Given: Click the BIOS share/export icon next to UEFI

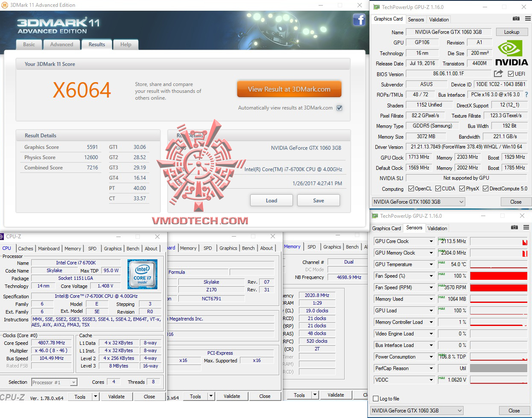Looking at the screenshot, I should click(x=498, y=74).
